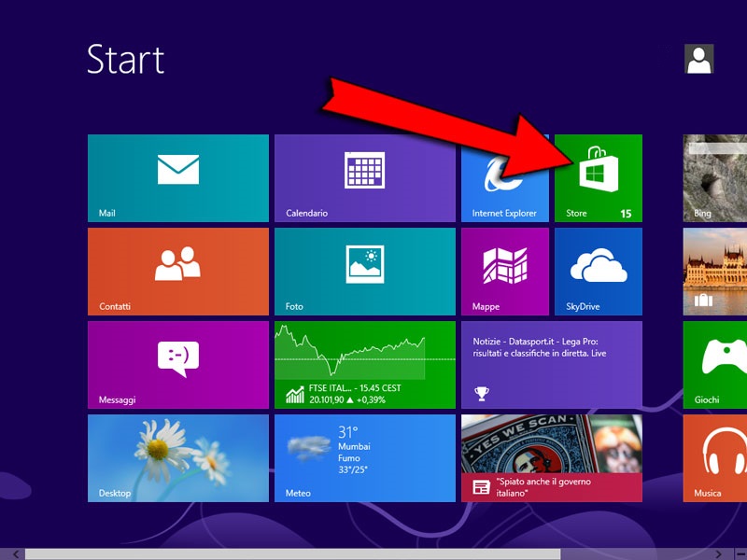This screenshot has height=560, width=747.
Task: Click the left scroll arrow on scrollbar
Action: 16,554
